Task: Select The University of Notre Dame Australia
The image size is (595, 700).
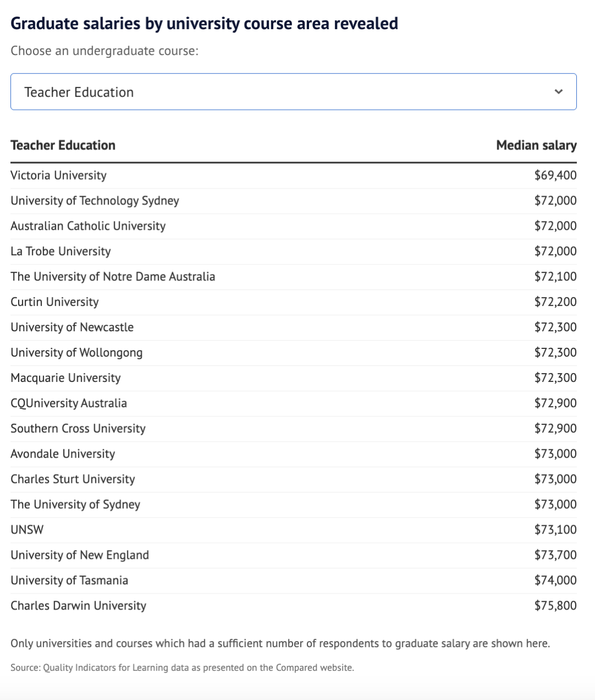Action: [x=113, y=277]
